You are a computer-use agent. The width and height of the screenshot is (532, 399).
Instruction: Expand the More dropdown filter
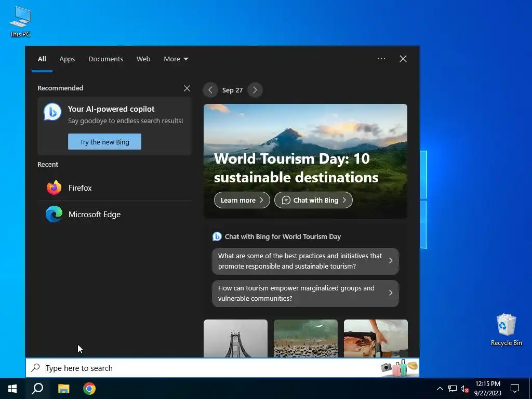[x=176, y=59]
